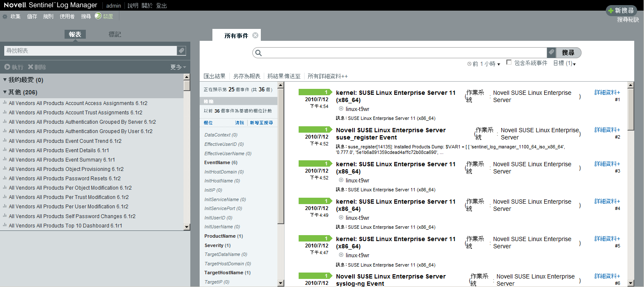
Task: Focus the 尋找報表 input field
Action: pyautogui.click(x=90, y=51)
